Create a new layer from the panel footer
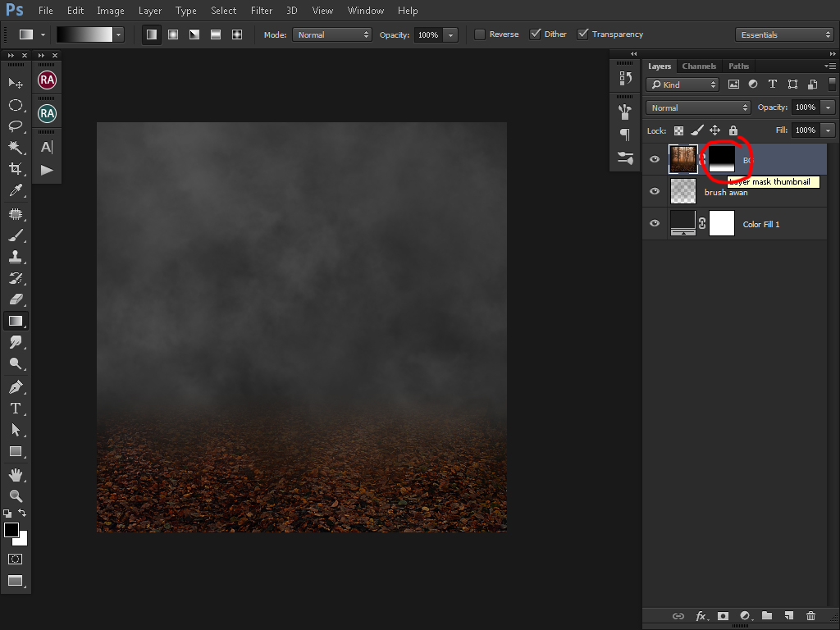 click(x=788, y=616)
